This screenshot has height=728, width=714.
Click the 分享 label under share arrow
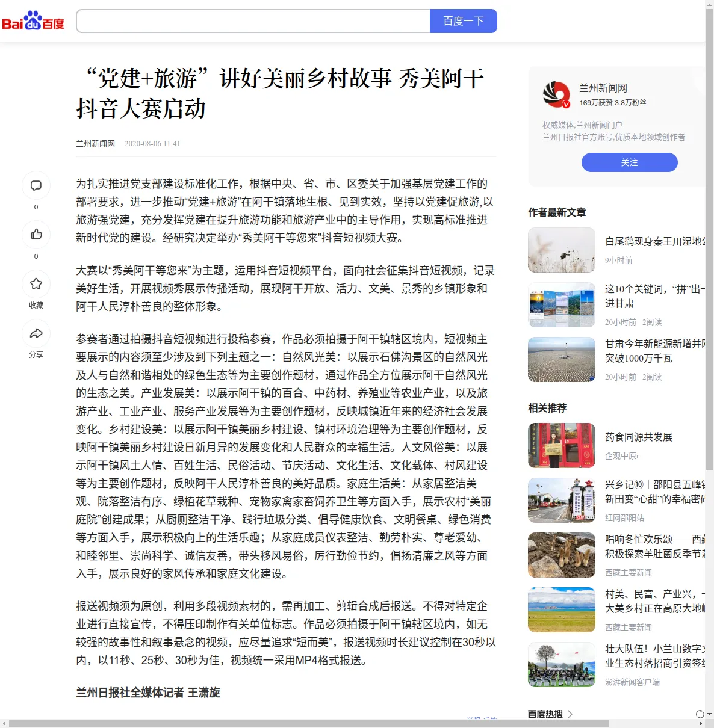[x=36, y=354]
